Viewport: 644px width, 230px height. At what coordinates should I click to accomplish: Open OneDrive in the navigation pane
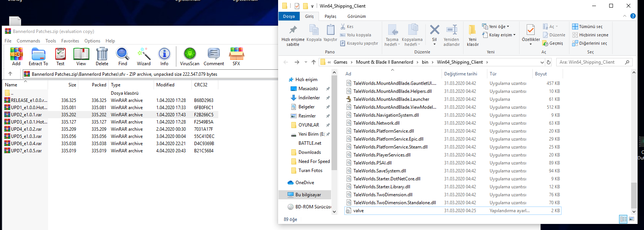305,183
